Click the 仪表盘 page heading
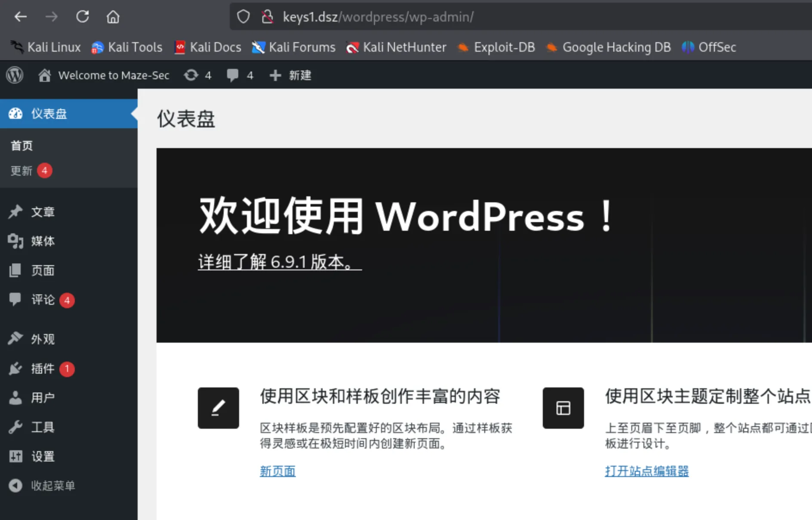The image size is (812, 520). click(x=186, y=119)
